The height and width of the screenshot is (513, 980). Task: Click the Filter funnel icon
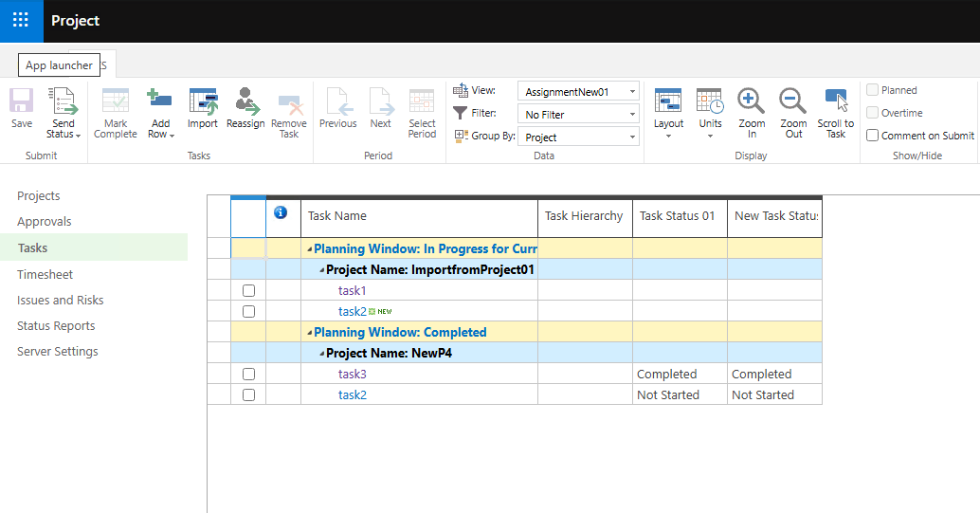point(460,113)
